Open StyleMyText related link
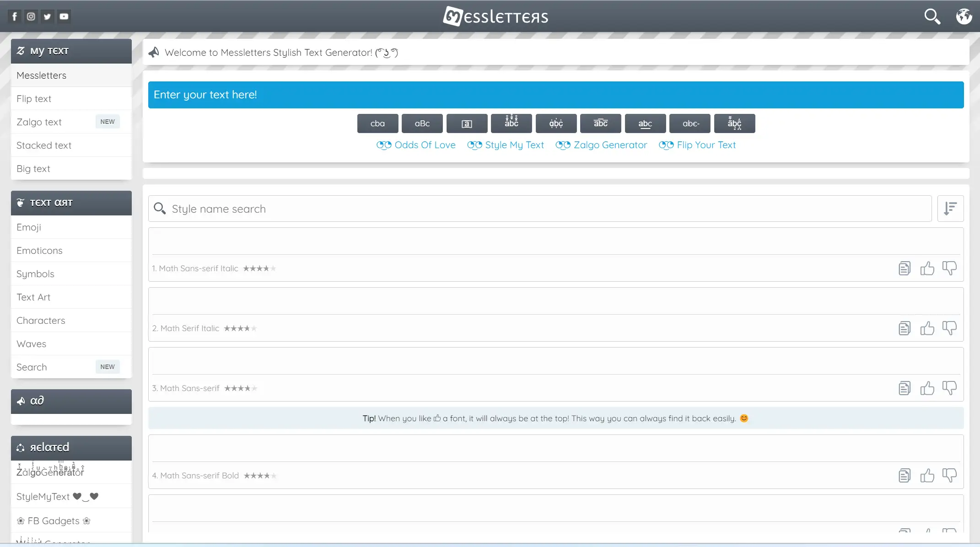The height and width of the screenshot is (547, 980). (x=71, y=496)
